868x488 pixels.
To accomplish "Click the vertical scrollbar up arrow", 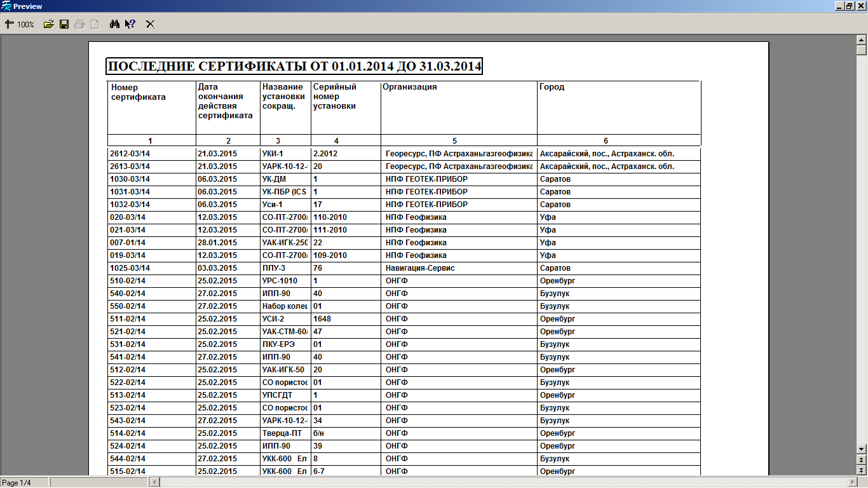I will [862, 39].
